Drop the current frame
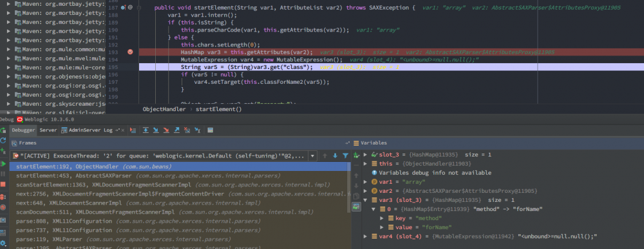The height and width of the screenshot is (249, 644). [187, 130]
